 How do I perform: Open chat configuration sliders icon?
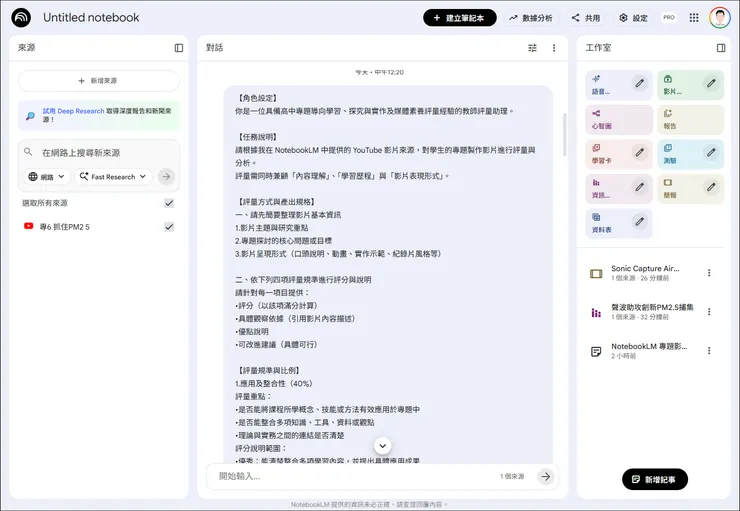coord(532,48)
